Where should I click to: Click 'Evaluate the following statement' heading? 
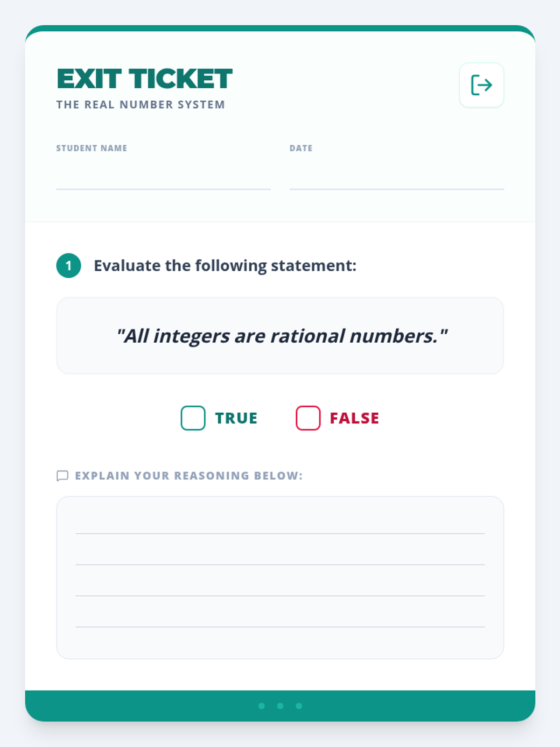tap(225, 266)
